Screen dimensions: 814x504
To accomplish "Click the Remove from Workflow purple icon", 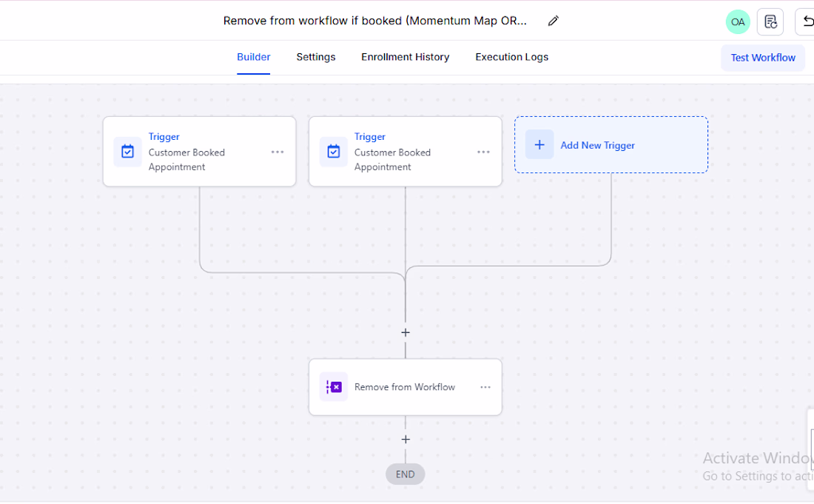I will point(334,386).
